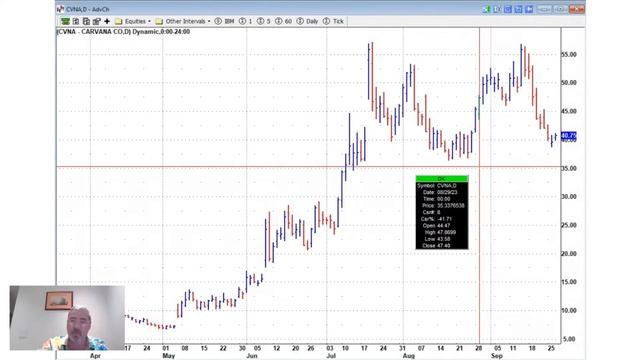
Task: Select the Daily interval button
Action: (307, 21)
